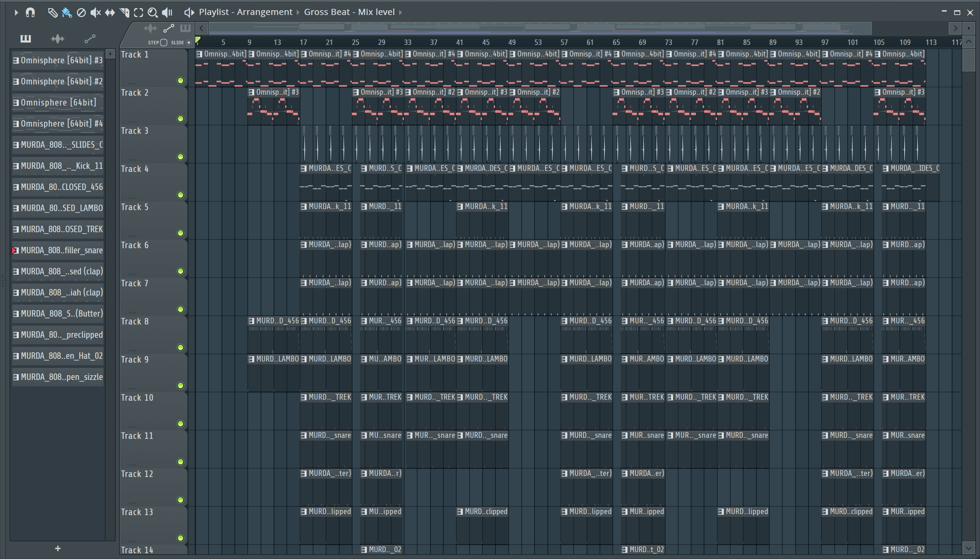The width and height of the screenshot is (980, 559).
Task: Click bar 49 on the timeline ruler
Action: 512,42
